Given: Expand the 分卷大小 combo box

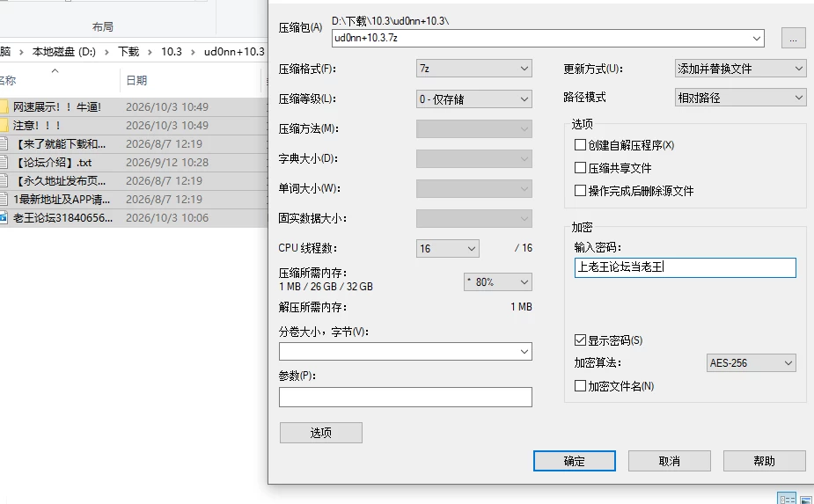Looking at the screenshot, I should coord(524,352).
